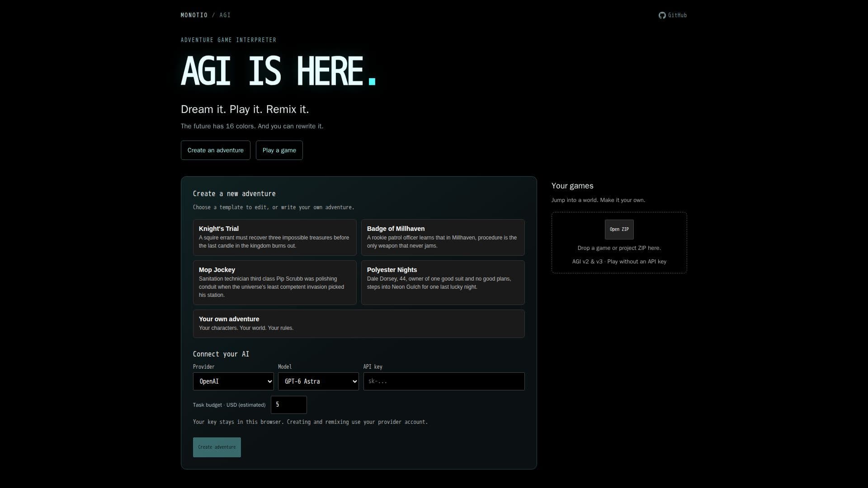The height and width of the screenshot is (488, 868).
Task: Open the Provider dropdown showing OpenAI
Action: 233,381
